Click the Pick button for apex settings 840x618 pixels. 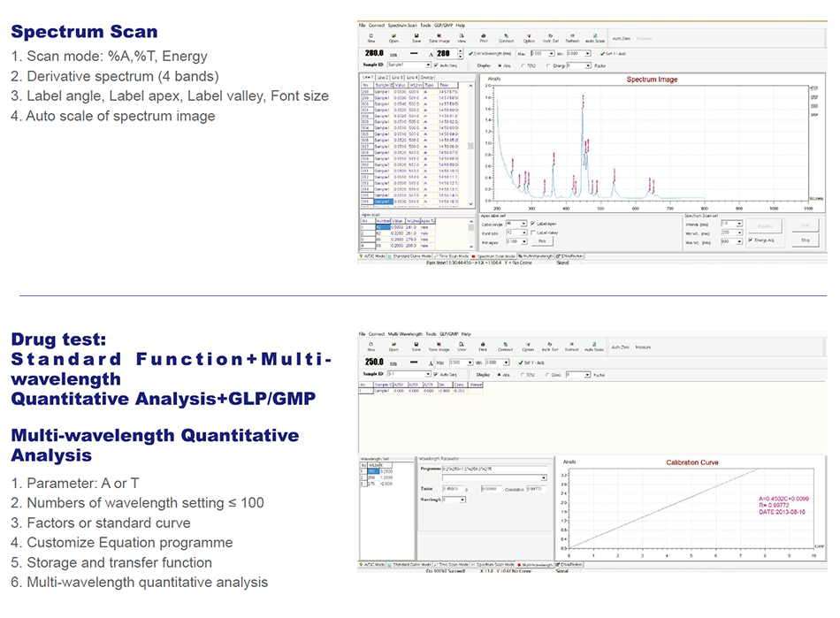(542, 242)
